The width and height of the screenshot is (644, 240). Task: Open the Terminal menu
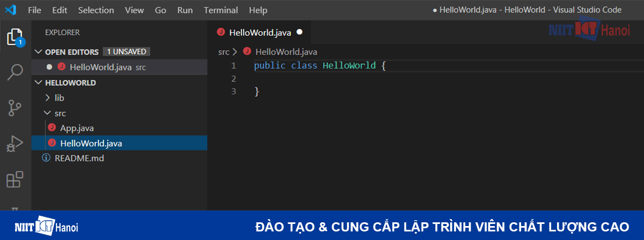pyautogui.click(x=221, y=10)
